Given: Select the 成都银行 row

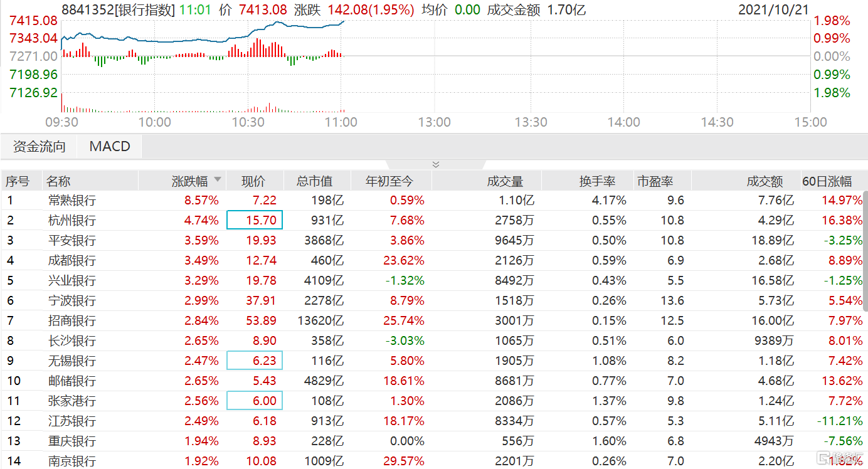Looking at the screenshot, I should tap(431, 261).
